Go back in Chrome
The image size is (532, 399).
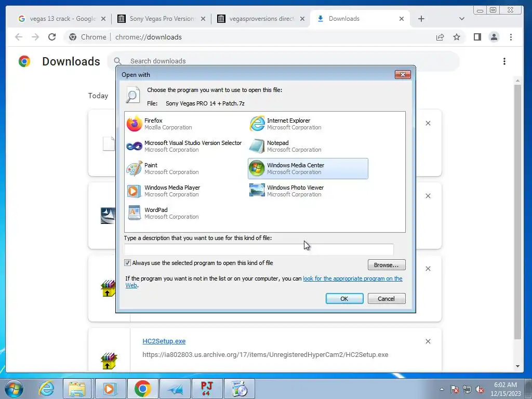coord(19,37)
